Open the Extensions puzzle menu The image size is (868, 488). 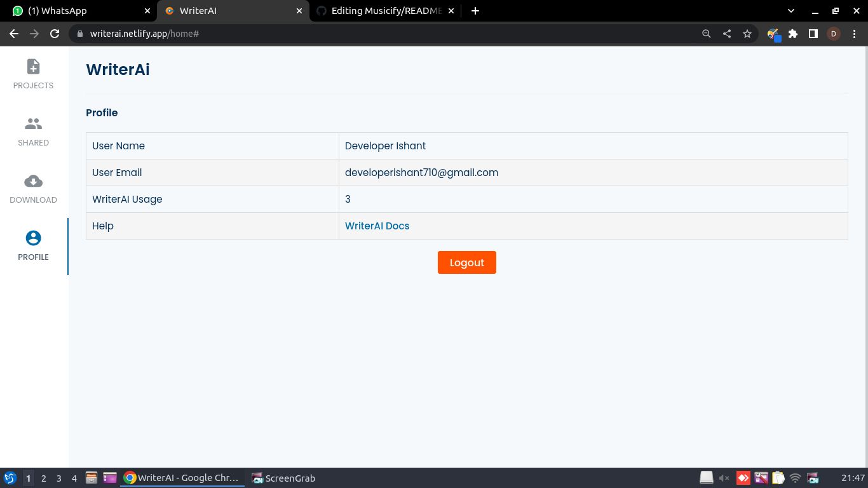click(x=793, y=34)
